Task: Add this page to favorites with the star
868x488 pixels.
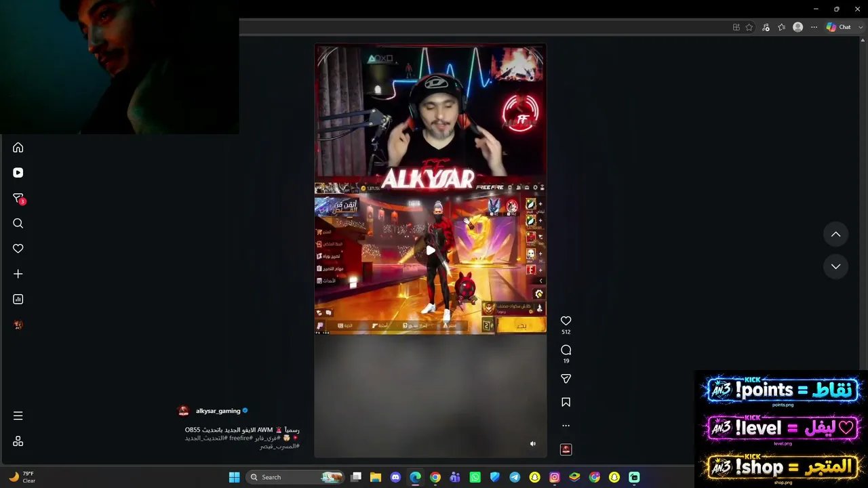Action: 749,27
